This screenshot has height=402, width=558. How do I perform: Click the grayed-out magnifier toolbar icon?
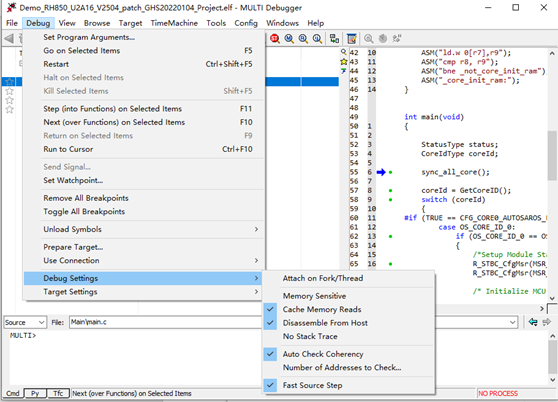369,38
